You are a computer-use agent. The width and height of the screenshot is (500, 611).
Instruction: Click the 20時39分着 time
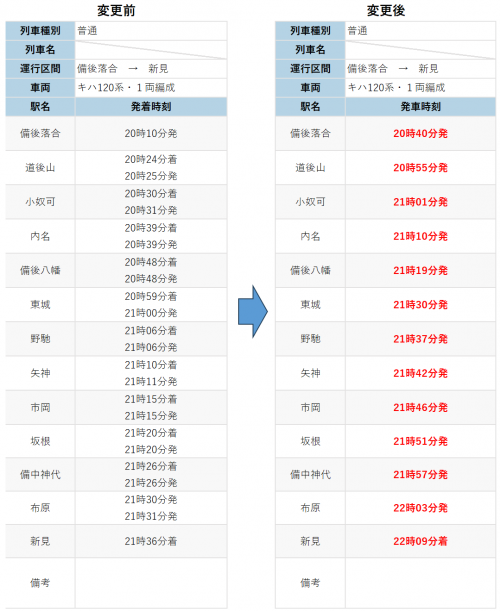click(x=151, y=228)
